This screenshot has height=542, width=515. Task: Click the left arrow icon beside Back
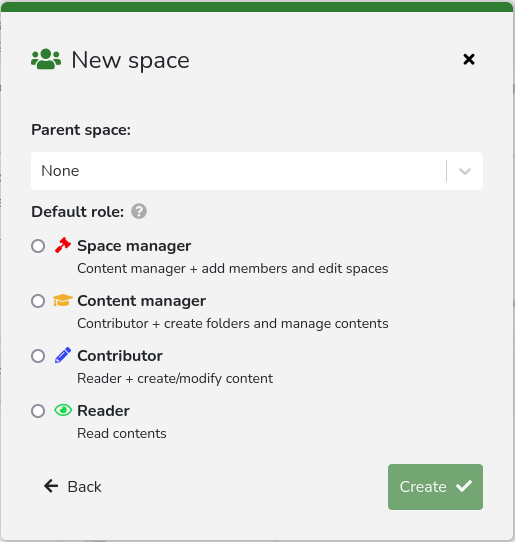coord(51,486)
